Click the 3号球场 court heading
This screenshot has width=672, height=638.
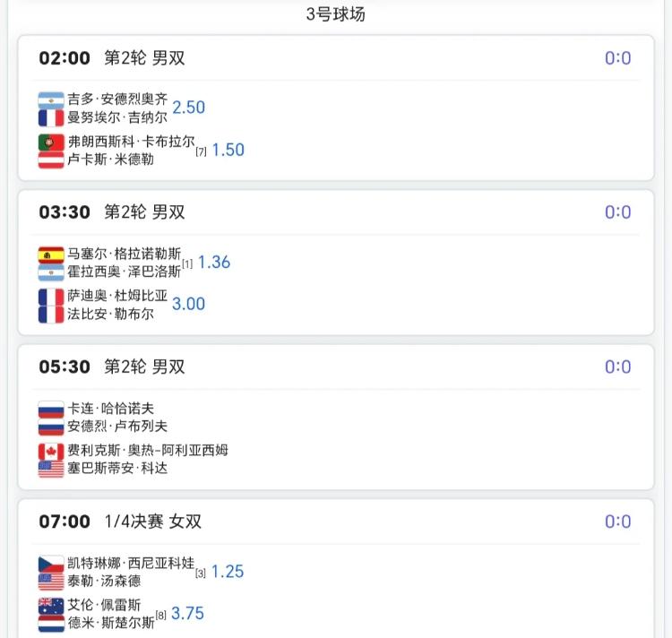(x=336, y=14)
